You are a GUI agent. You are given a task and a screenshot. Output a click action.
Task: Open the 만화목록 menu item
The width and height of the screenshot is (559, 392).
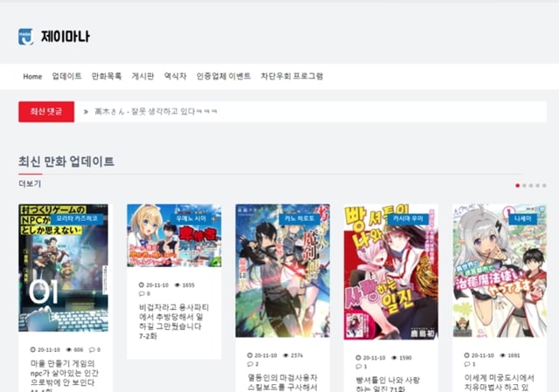[107, 76]
